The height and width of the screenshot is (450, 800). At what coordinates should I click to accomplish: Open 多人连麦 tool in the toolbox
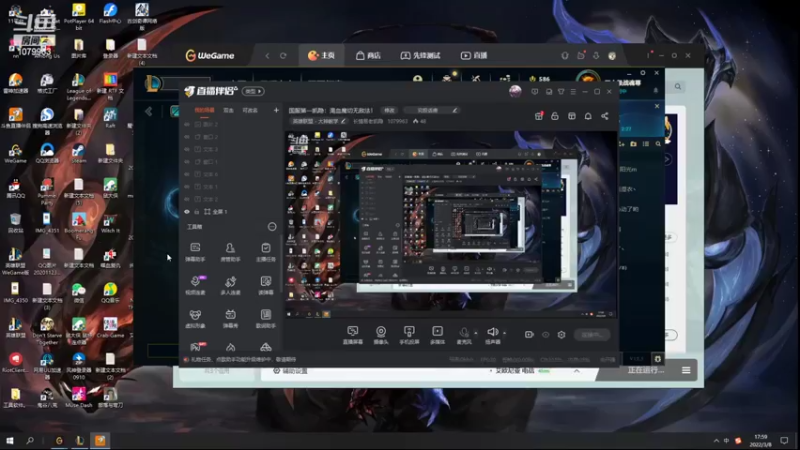tap(230, 285)
